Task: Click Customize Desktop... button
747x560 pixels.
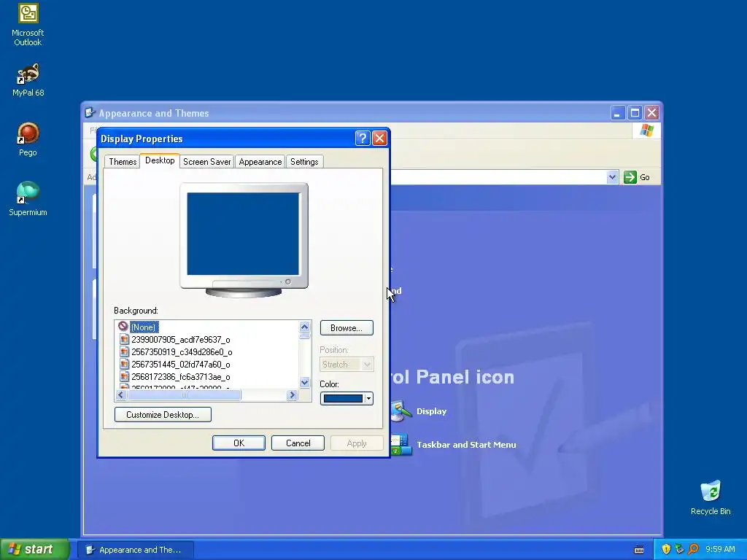Action: click(163, 414)
